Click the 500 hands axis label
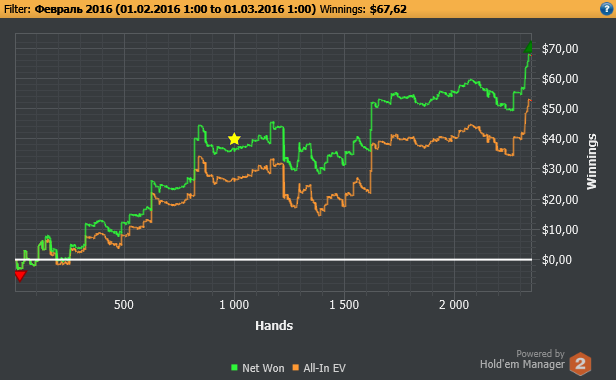616x380 pixels. [x=124, y=305]
